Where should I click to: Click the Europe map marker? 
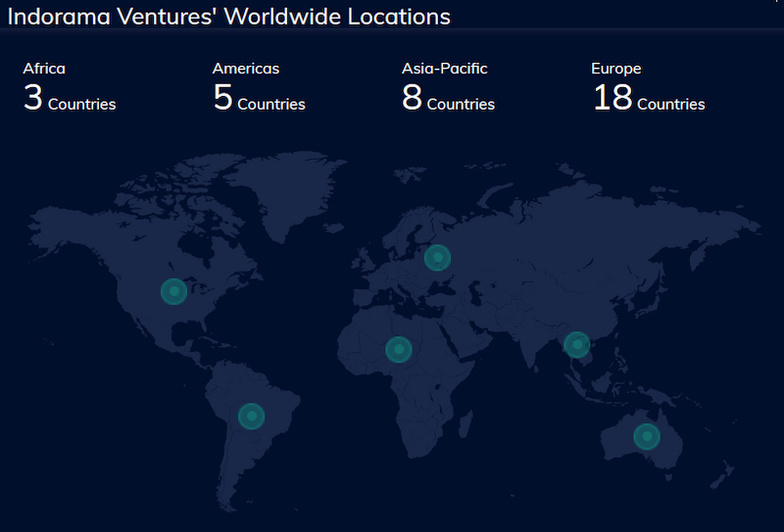pyautogui.click(x=437, y=258)
